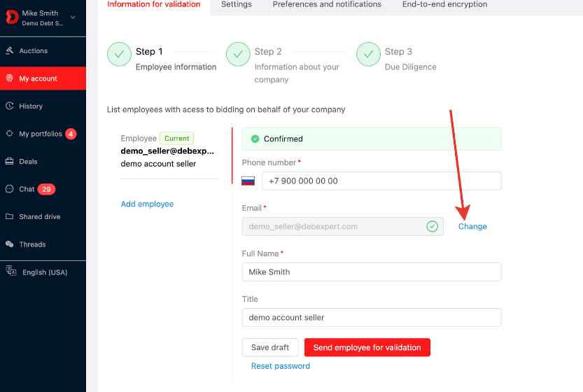Open the English (USA) language selector

[43, 272]
